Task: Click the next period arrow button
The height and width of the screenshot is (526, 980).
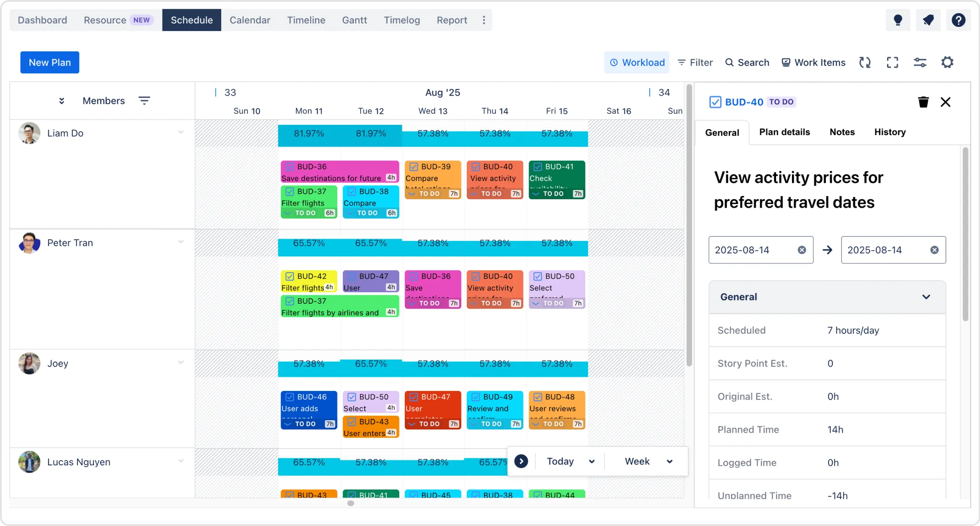Action: (x=521, y=461)
